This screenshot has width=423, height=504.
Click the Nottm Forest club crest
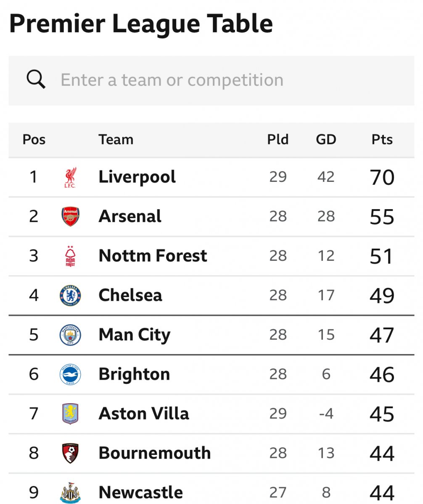(x=70, y=256)
